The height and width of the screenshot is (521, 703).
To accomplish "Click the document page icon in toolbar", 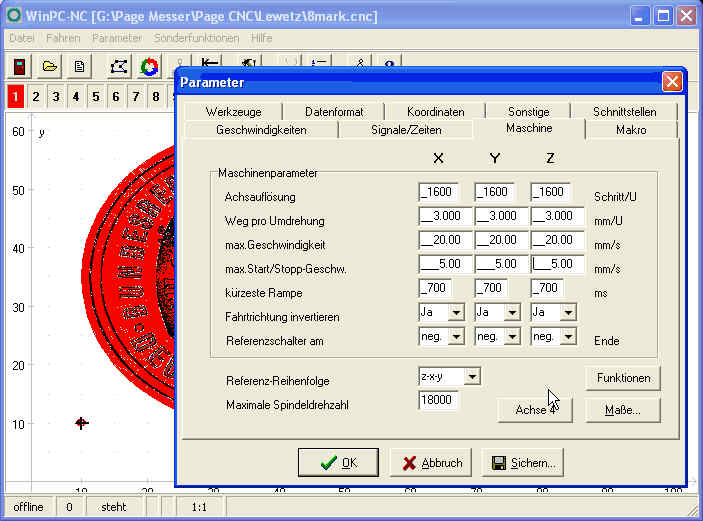I will click(x=79, y=67).
